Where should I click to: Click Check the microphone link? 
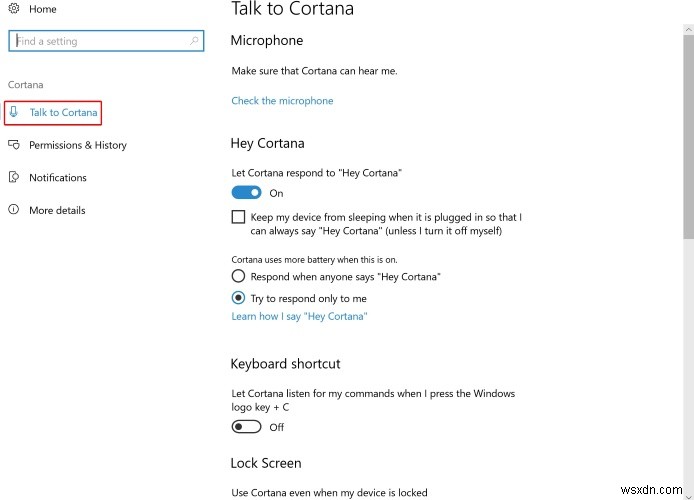[282, 101]
